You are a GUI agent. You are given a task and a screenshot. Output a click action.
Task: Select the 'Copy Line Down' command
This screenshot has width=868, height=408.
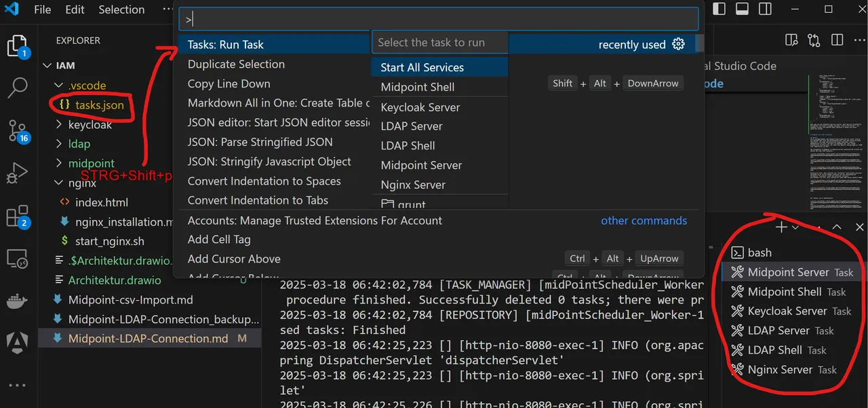(x=229, y=84)
